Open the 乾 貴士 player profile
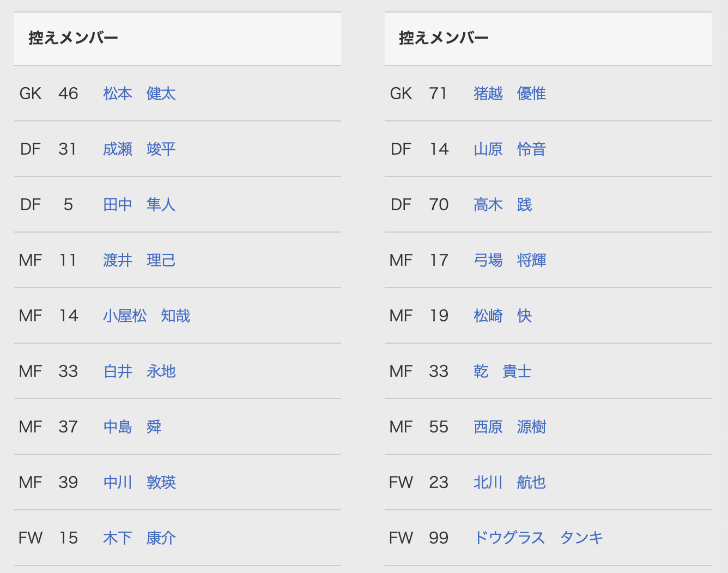Viewport: 728px width, 573px height. [502, 371]
